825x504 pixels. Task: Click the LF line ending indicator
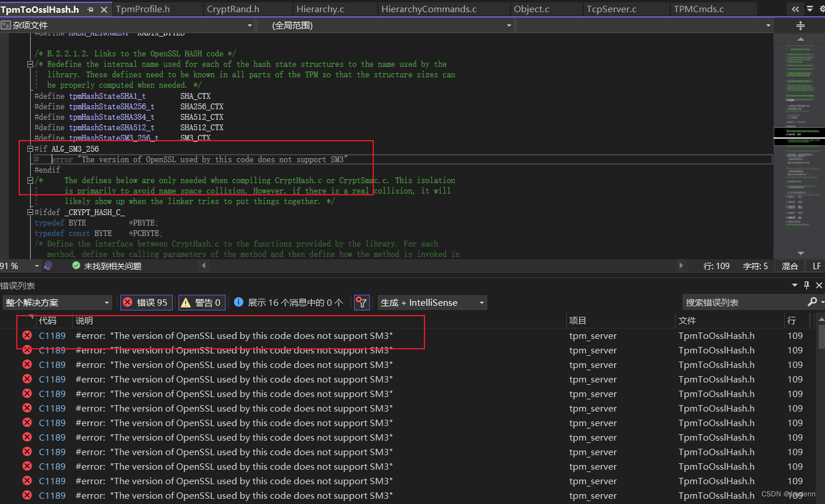tap(817, 266)
